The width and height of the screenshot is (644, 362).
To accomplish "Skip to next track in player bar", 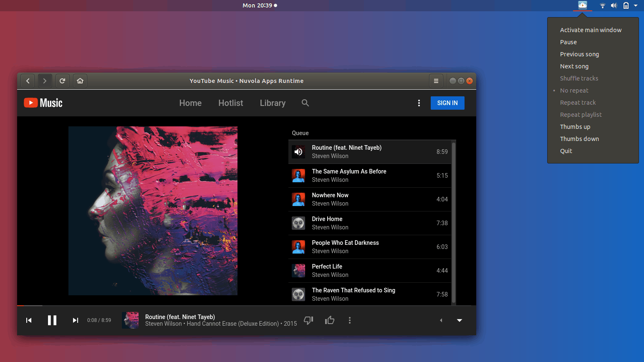I will tap(75, 320).
